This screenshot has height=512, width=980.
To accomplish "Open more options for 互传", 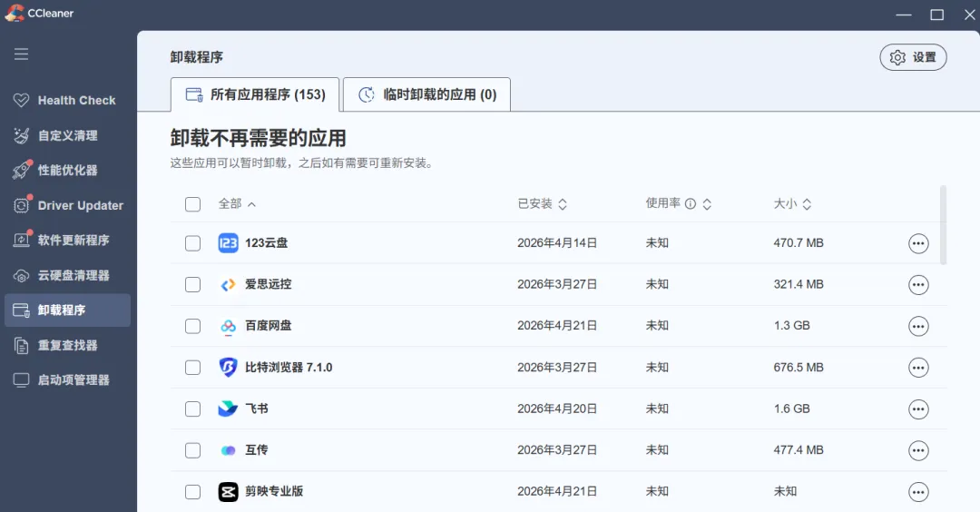I will point(918,450).
